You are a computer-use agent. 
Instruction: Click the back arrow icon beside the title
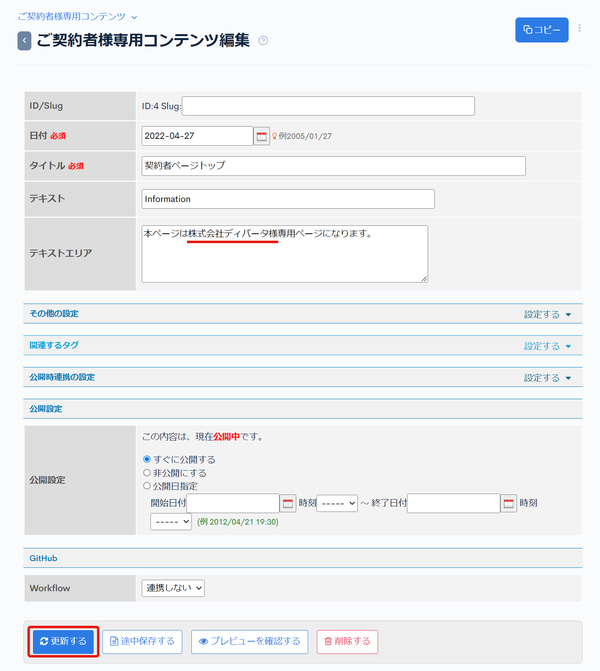pos(24,41)
